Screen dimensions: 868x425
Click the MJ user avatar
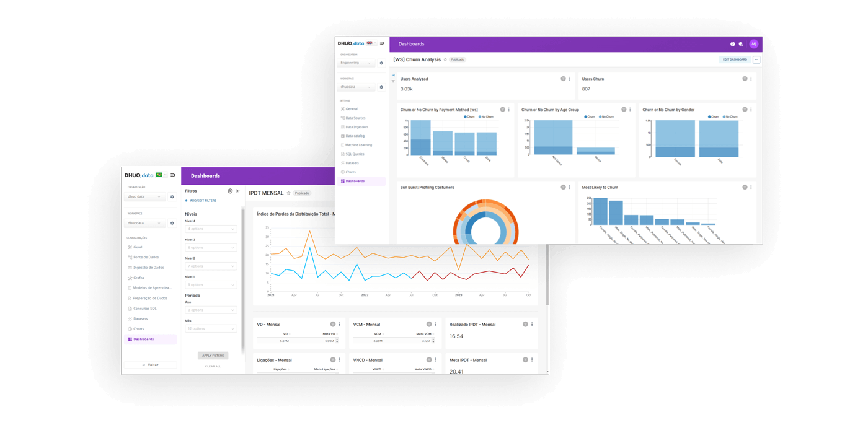[x=754, y=44]
